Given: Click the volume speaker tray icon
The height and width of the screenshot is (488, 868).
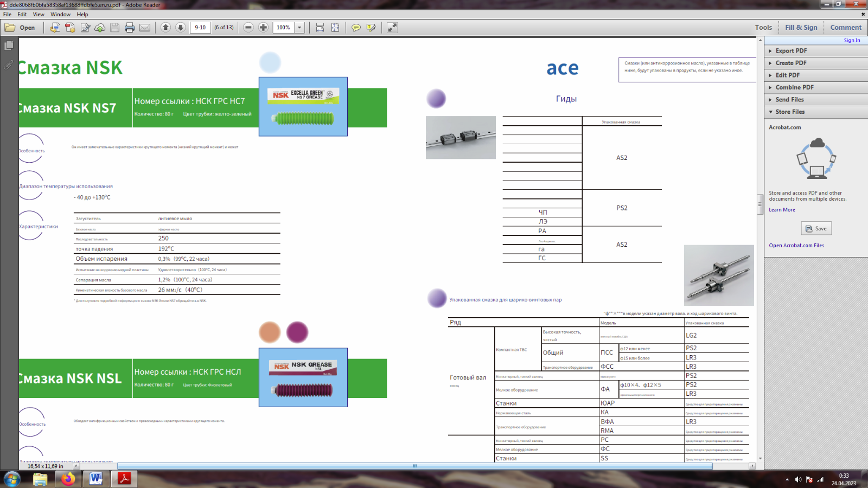Looking at the screenshot, I should click(x=798, y=479).
